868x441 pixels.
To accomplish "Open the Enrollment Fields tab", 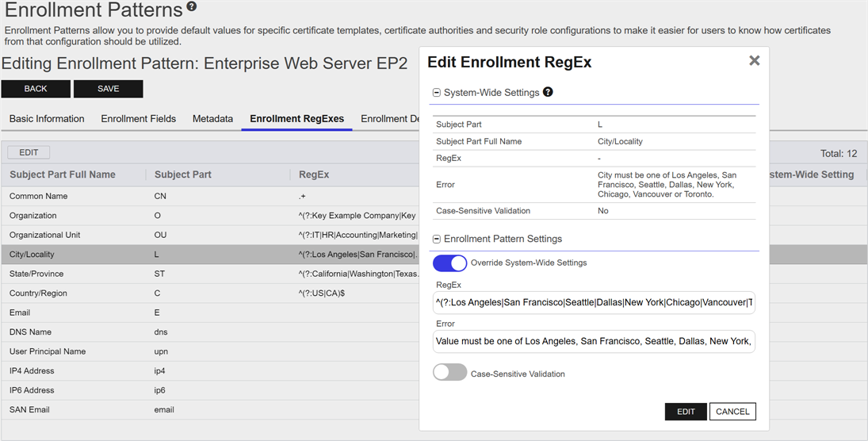I will pyautogui.click(x=138, y=119).
